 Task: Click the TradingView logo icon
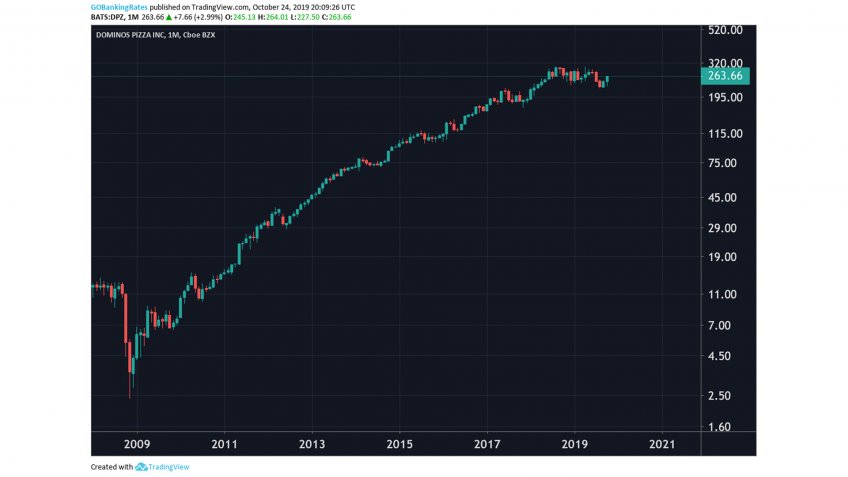[141, 467]
